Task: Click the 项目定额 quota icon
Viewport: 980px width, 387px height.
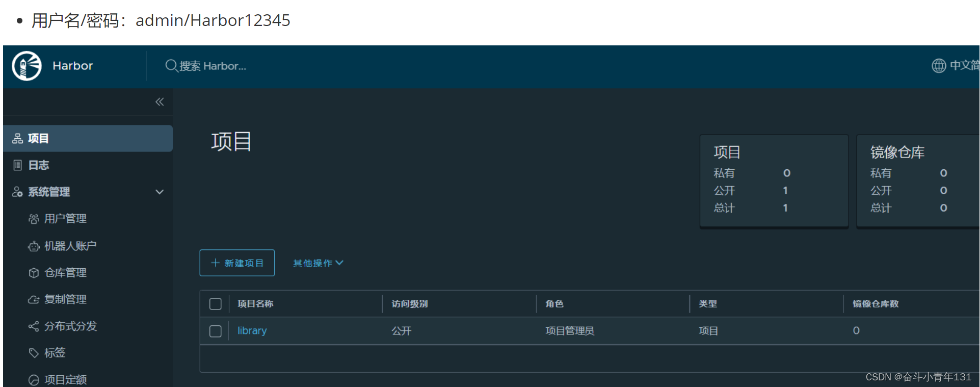Action: [x=34, y=380]
